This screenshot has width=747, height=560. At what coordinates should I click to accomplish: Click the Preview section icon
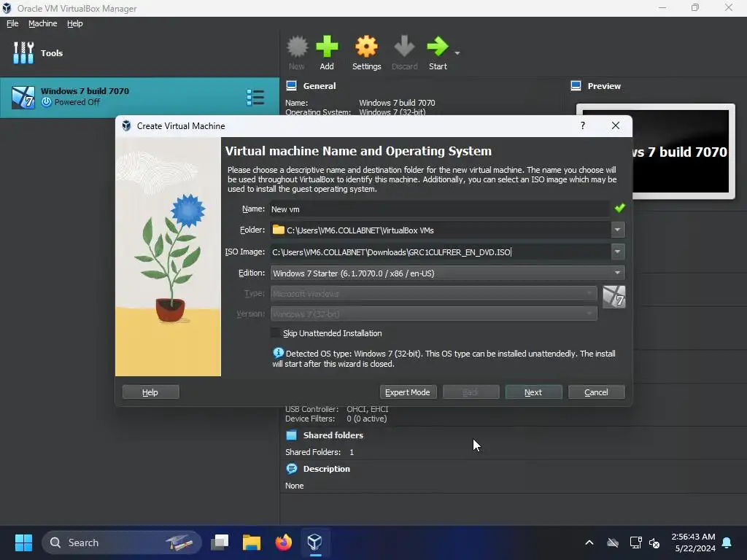576,86
